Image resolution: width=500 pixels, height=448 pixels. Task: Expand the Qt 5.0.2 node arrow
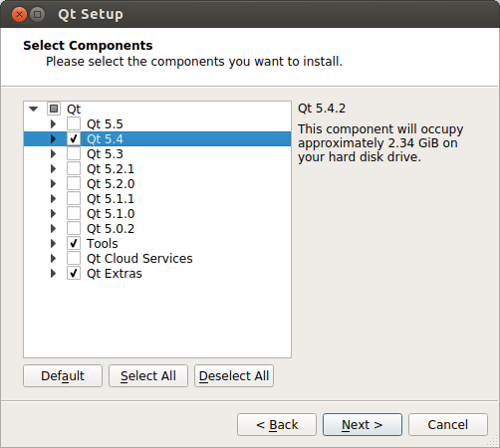tap(53, 228)
